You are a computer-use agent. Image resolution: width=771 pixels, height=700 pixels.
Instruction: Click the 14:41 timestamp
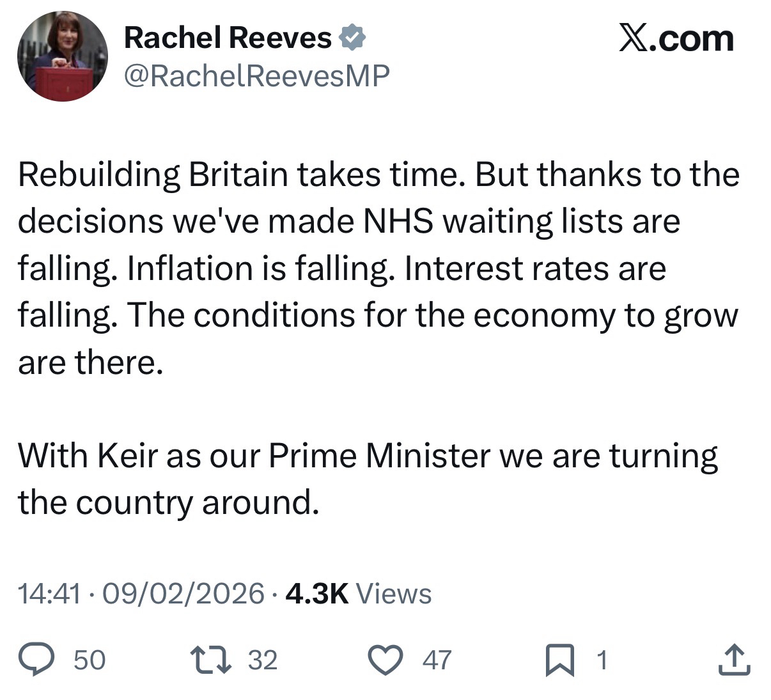coord(50,594)
